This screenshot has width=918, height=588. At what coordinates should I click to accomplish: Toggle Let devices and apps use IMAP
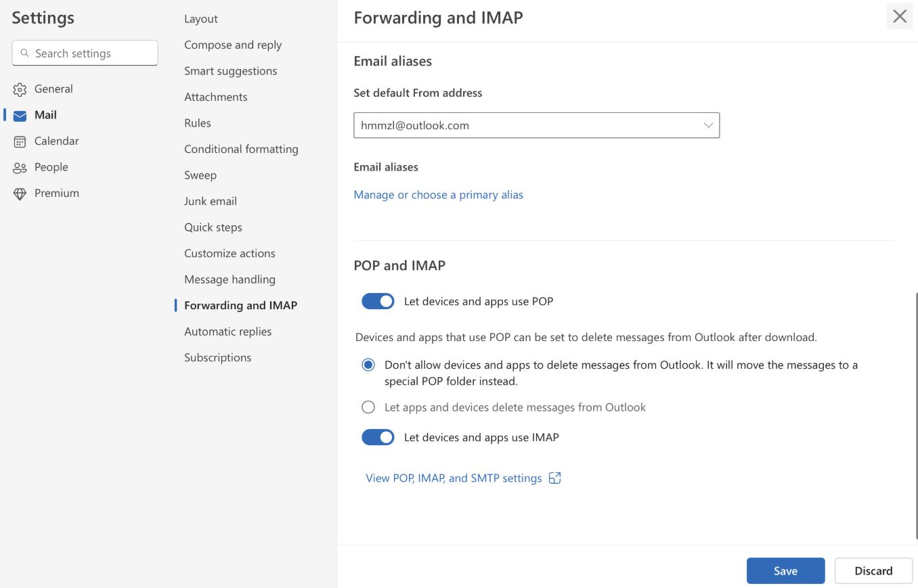coord(378,437)
